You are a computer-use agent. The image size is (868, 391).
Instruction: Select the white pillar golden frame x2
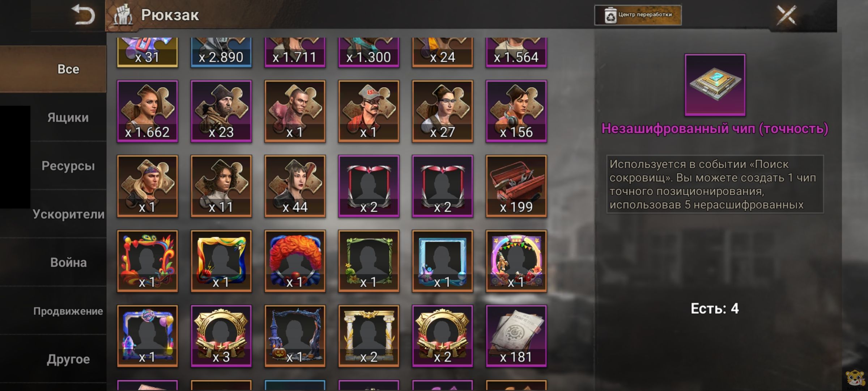369,336
